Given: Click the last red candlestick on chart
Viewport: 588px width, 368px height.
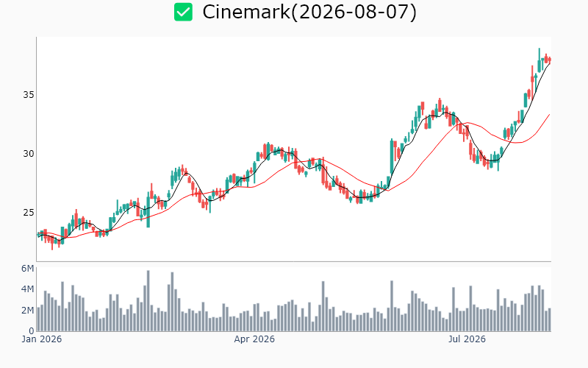Looking at the screenshot, I should pyautogui.click(x=549, y=60).
